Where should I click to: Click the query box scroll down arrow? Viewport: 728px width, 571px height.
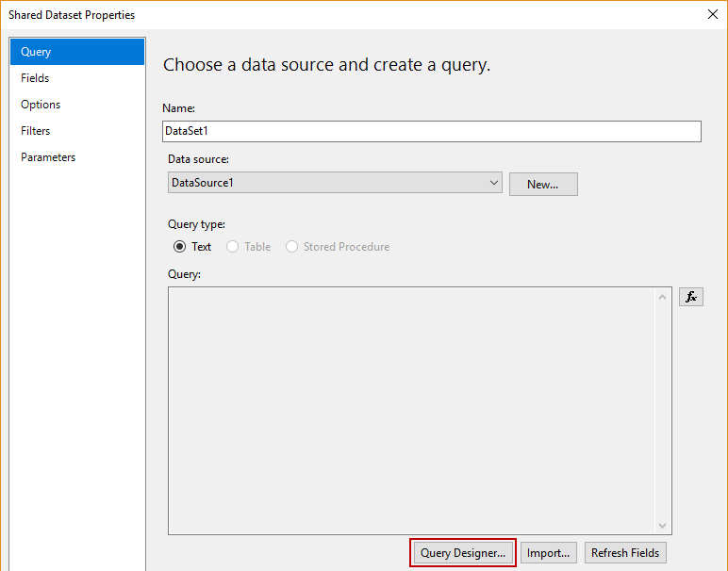662,525
